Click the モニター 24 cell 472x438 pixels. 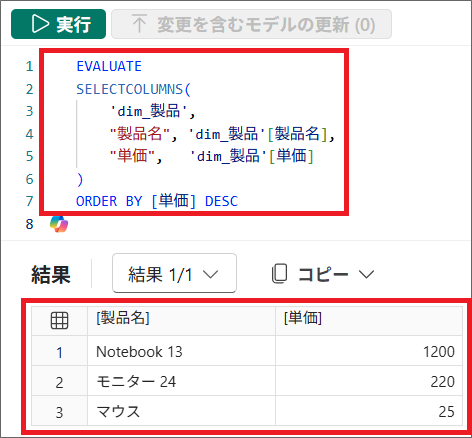click(181, 381)
